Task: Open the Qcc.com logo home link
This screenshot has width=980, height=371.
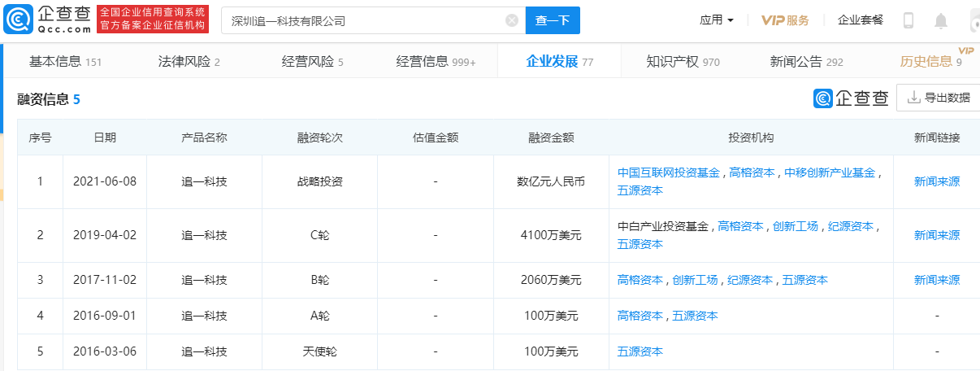Action: pos(47,20)
